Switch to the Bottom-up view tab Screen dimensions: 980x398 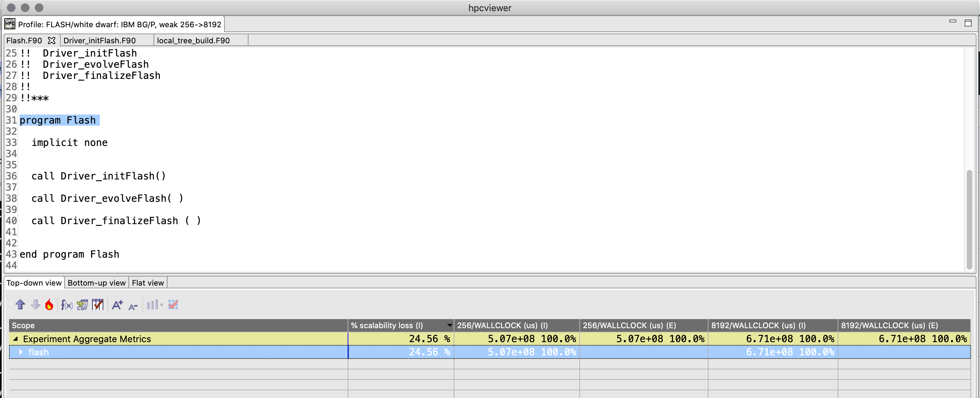pos(96,283)
